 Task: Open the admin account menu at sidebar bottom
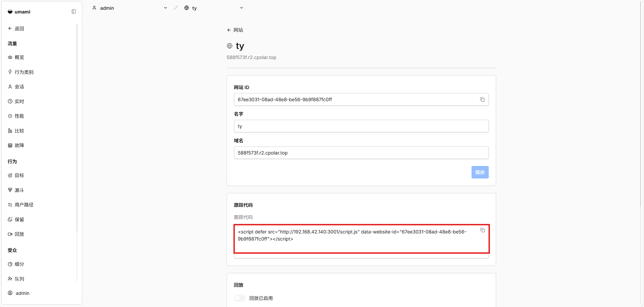(x=19, y=293)
